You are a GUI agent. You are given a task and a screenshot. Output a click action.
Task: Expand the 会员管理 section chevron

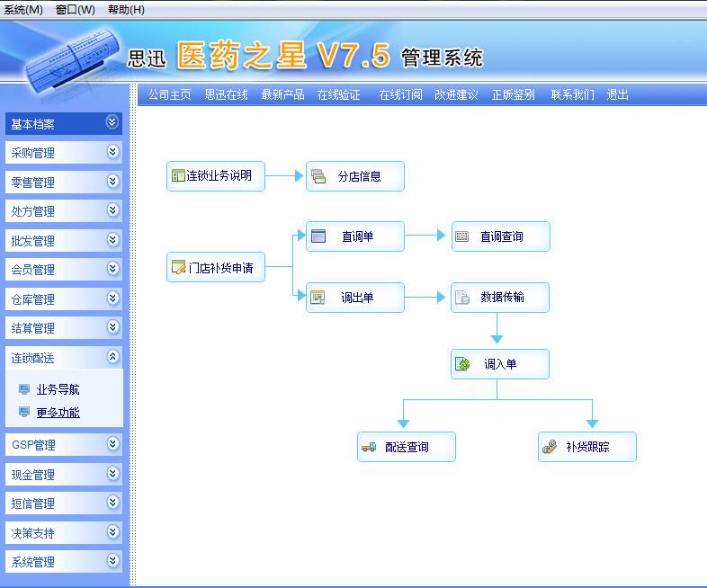click(x=112, y=269)
